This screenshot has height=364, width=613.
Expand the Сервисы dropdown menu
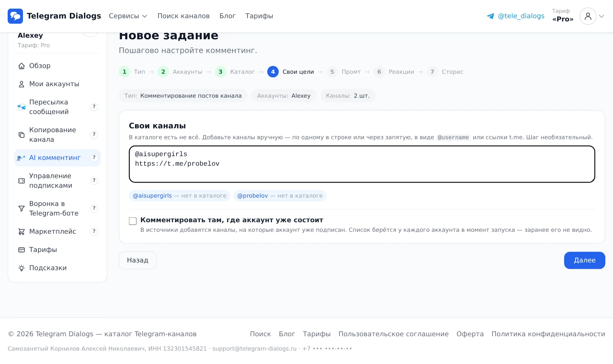pyautogui.click(x=128, y=16)
